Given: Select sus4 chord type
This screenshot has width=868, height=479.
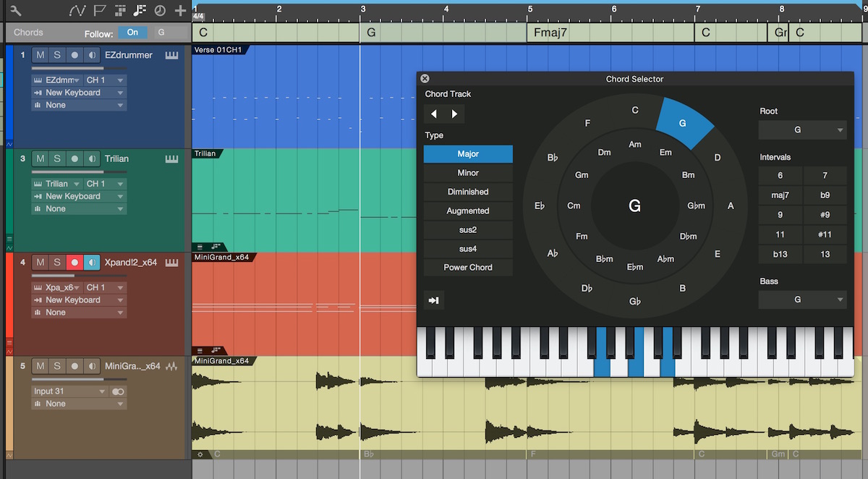Looking at the screenshot, I should 468,249.
